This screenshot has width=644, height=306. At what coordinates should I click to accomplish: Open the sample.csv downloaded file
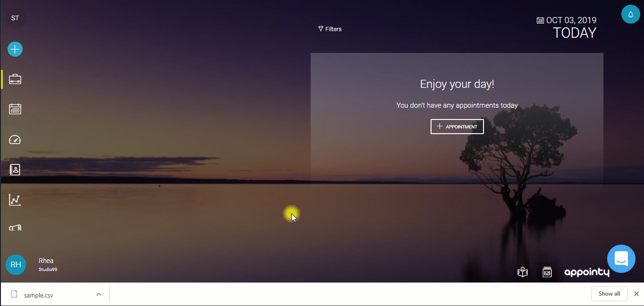point(39,295)
